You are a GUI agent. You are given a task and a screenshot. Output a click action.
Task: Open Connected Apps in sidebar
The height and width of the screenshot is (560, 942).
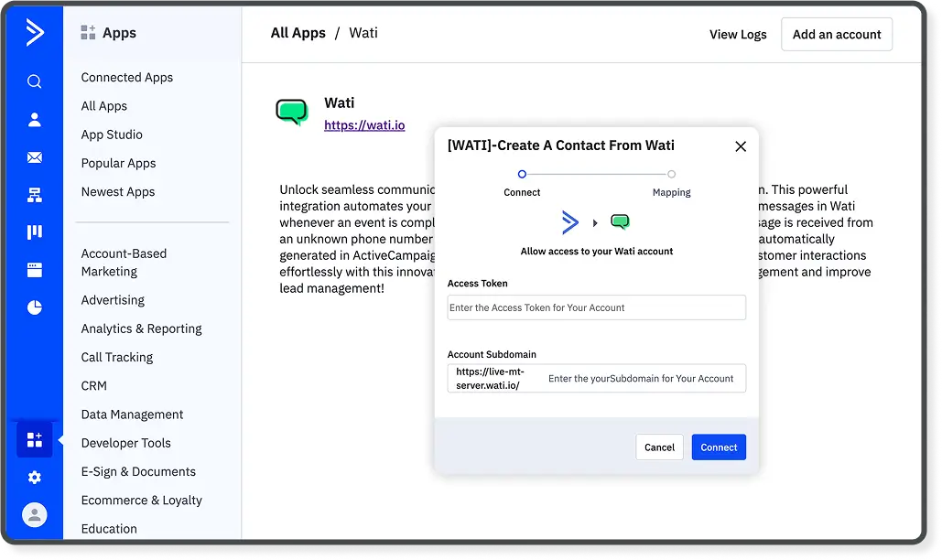point(126,78)
